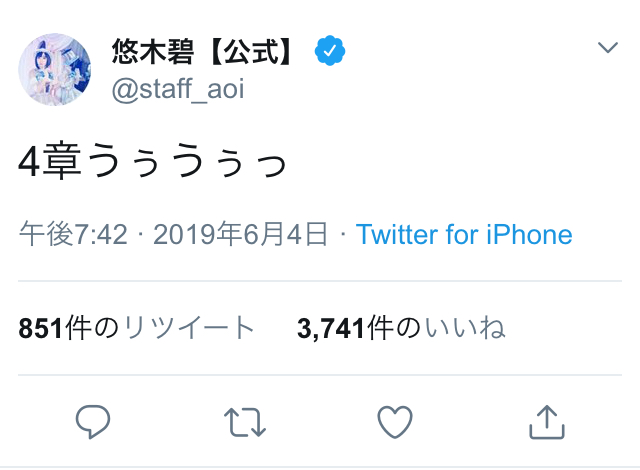View the 851件のリツイート list
The image size is (640, 470).
tap(137, 327)
